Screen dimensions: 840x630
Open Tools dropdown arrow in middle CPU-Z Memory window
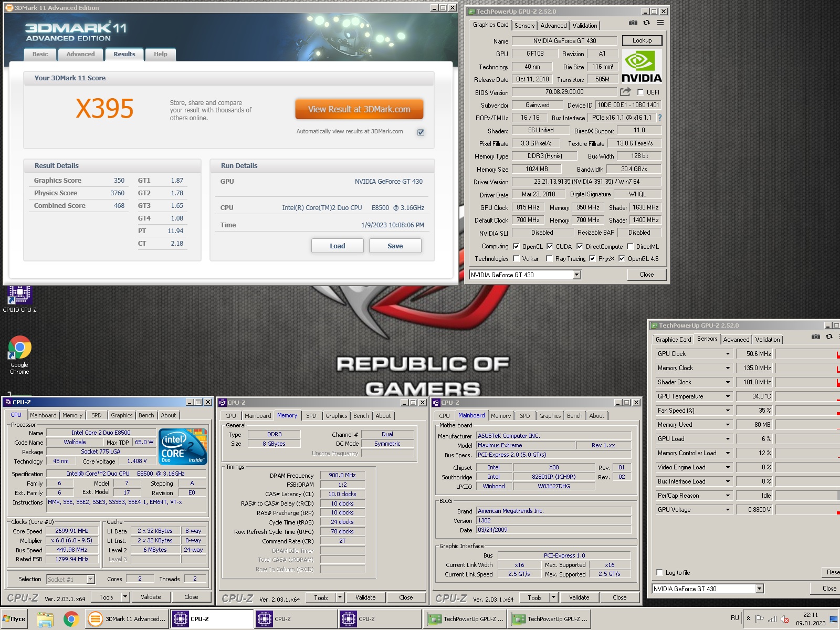click(340, 597)
